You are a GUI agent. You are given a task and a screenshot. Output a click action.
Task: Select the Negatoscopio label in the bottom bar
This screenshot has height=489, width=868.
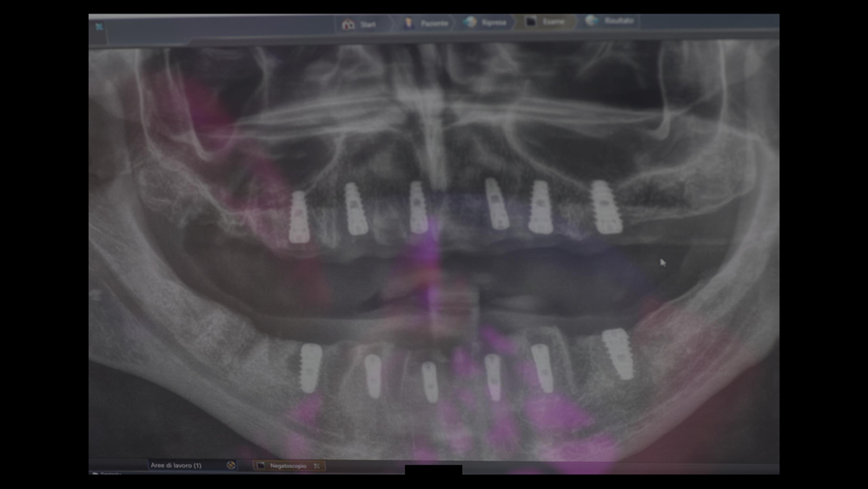click(288, 466)
